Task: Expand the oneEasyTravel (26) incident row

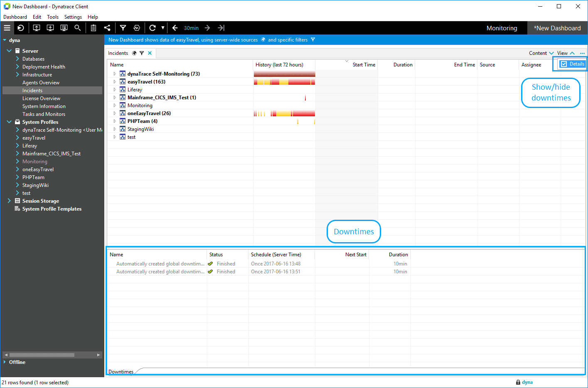Action: pos(115,113)
